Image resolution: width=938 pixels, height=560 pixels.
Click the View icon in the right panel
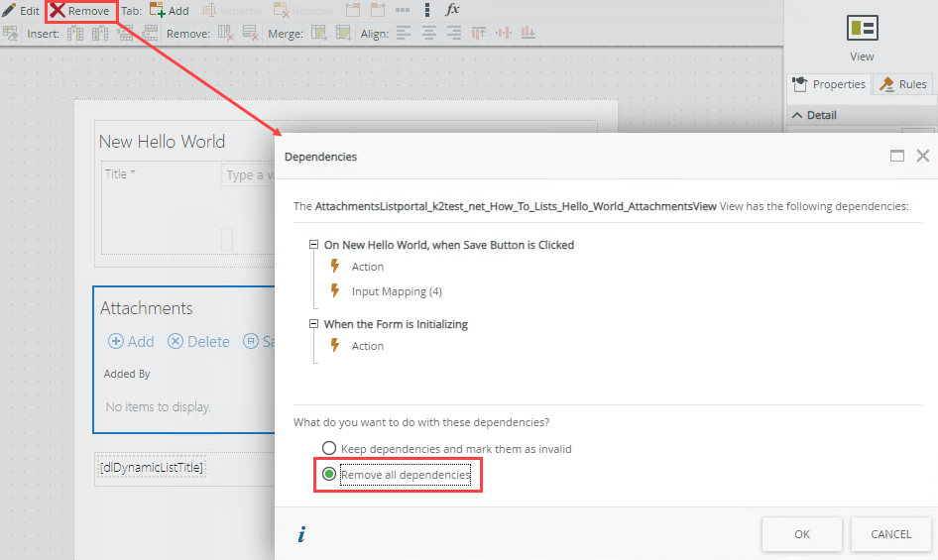pos(862,29)
